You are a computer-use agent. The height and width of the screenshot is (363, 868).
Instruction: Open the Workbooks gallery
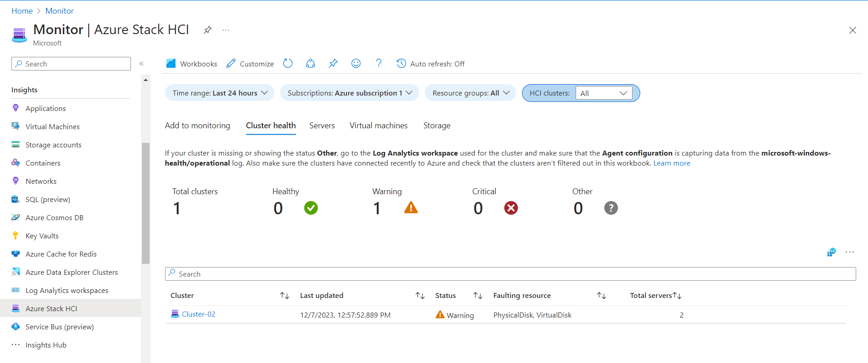[191, 64]
